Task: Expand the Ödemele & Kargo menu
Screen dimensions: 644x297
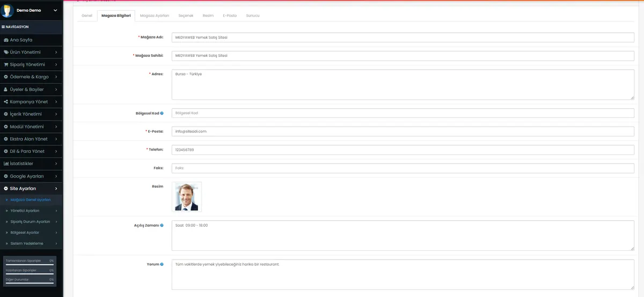Action: coord(32,77)
